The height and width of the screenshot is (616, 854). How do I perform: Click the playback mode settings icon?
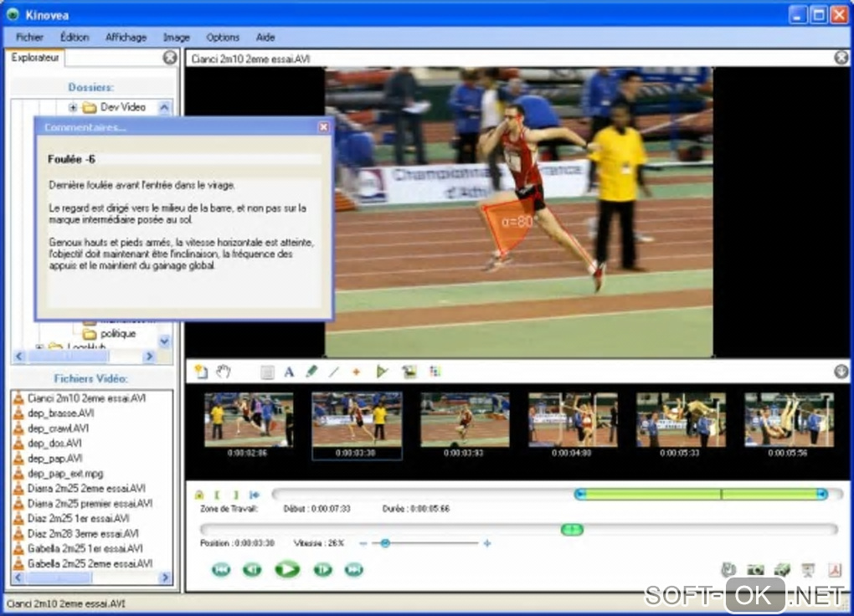click(x=728, y=570)
